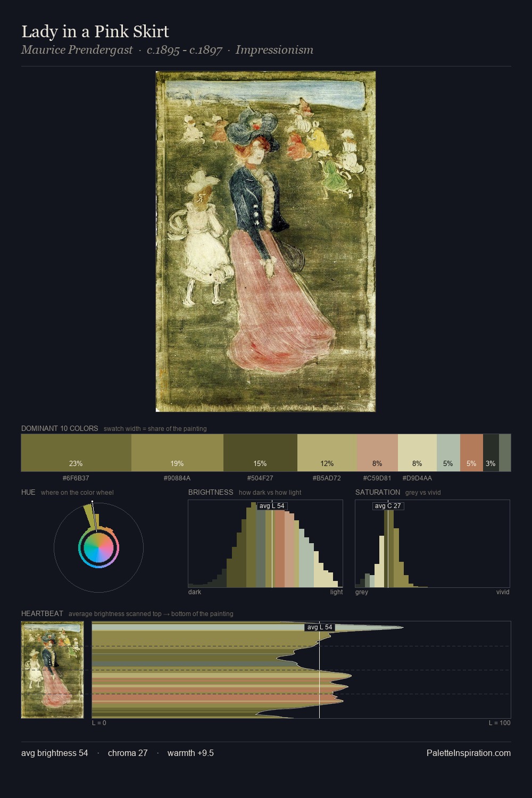This screenshot has width=532, height=798.
Task: Click artist name Maurice Prendergast
Action: coord(77,50)
